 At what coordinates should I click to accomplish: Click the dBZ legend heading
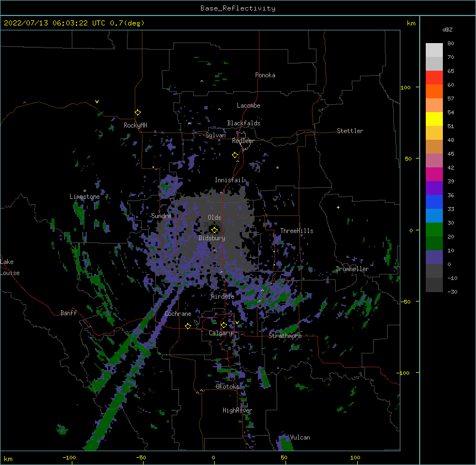(447, 30)
